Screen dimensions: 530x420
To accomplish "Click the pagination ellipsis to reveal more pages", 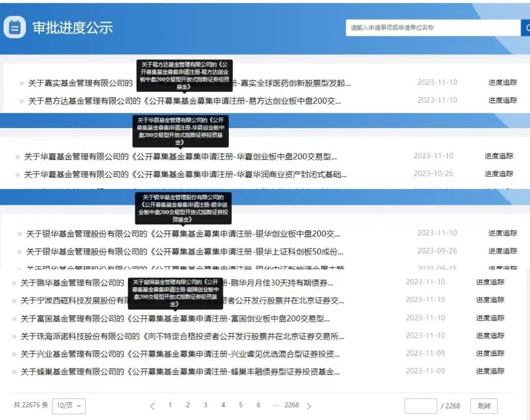I will point(276,406).
